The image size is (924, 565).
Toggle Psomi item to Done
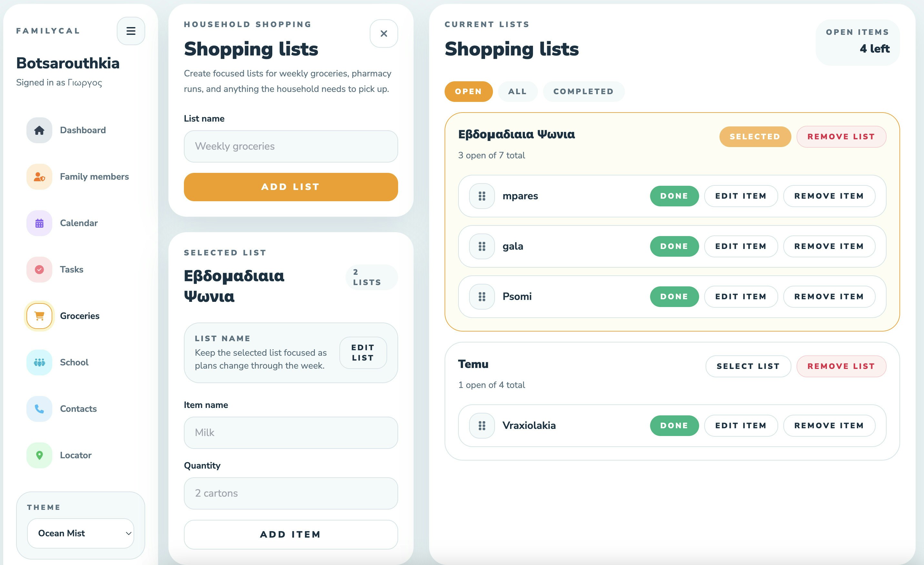point(674,297)
